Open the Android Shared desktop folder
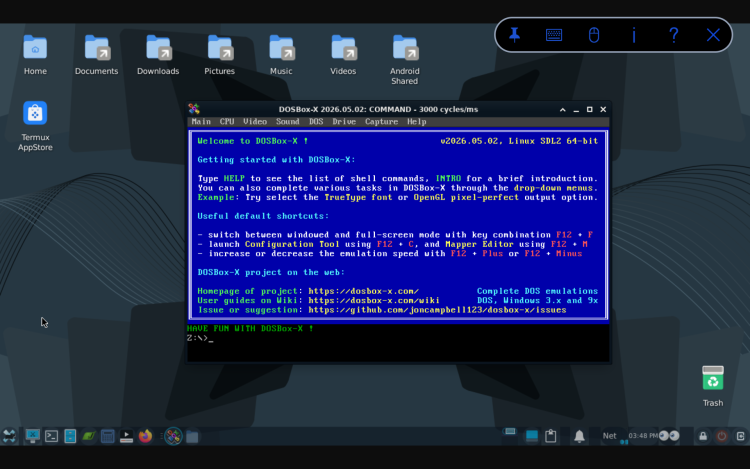Viewport: 750px width, 469px height. pos(405,60)
